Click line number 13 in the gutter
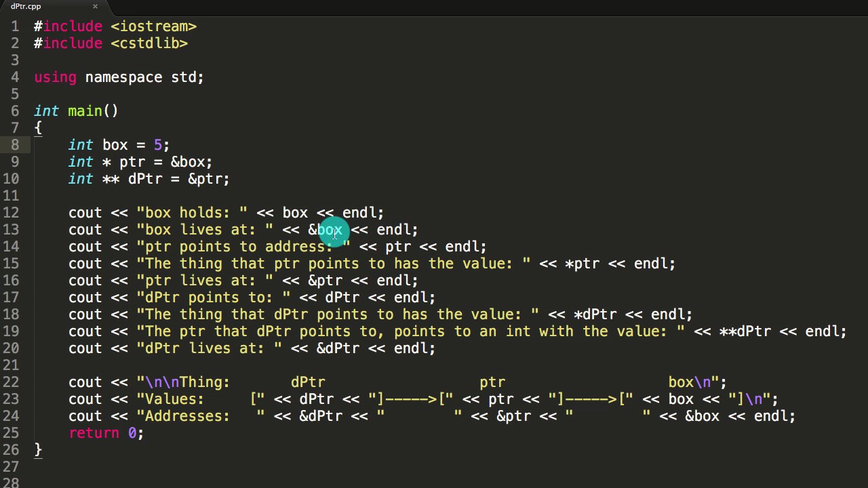This screenshot has width=868, height=488. point(11,230)
